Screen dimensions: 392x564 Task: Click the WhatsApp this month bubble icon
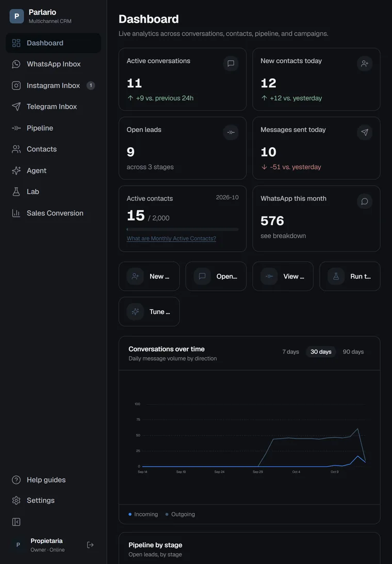tap(365, 202)
